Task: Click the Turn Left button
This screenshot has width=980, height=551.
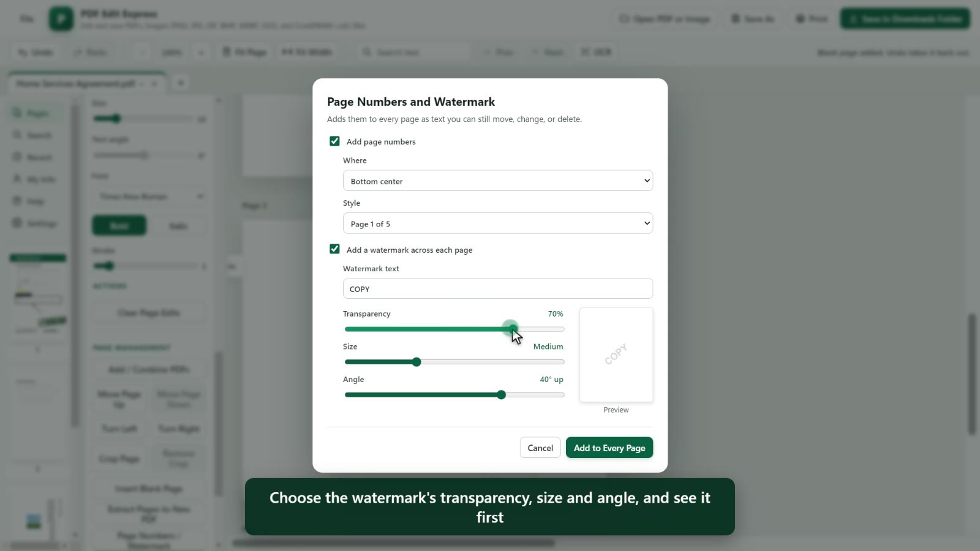Action: [119, 429]
